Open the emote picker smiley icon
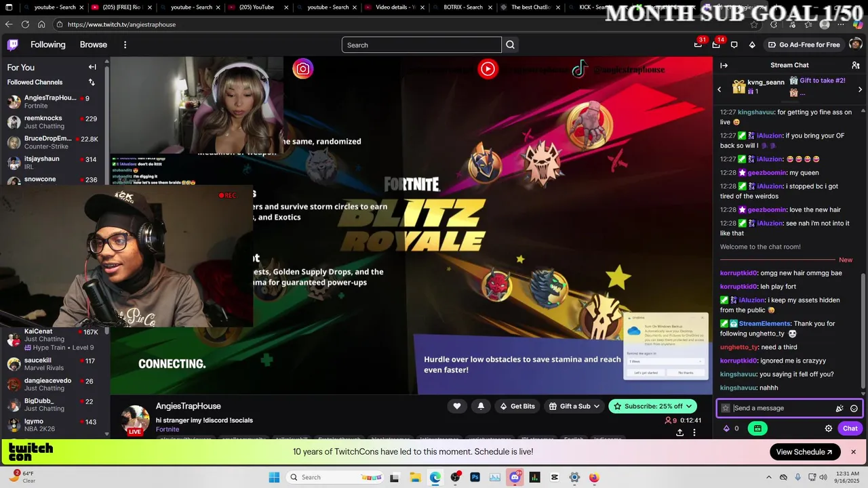This screenshot has height=488, width=868. (854, 408)
